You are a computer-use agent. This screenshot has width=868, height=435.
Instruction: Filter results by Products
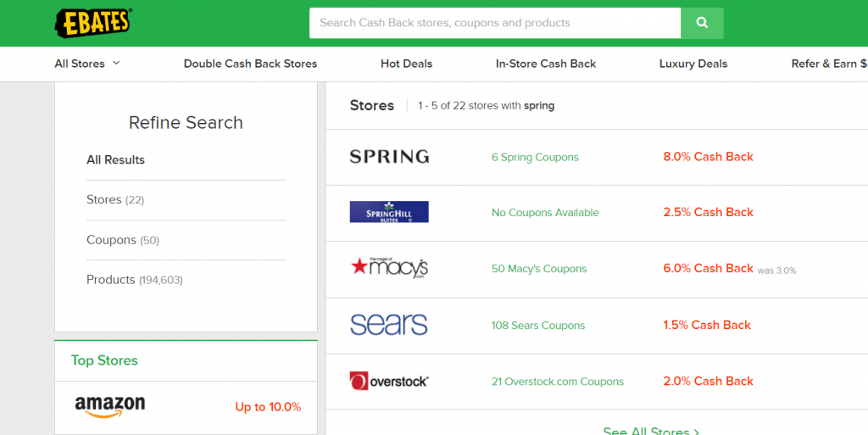point(134,280)
